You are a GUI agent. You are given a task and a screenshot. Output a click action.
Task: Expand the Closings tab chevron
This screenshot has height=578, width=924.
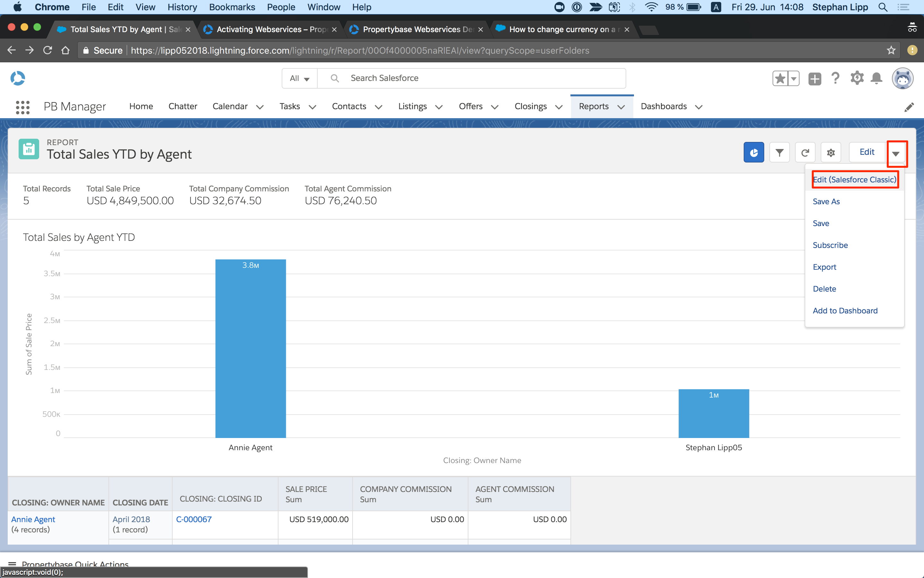[x=559, y=107]
